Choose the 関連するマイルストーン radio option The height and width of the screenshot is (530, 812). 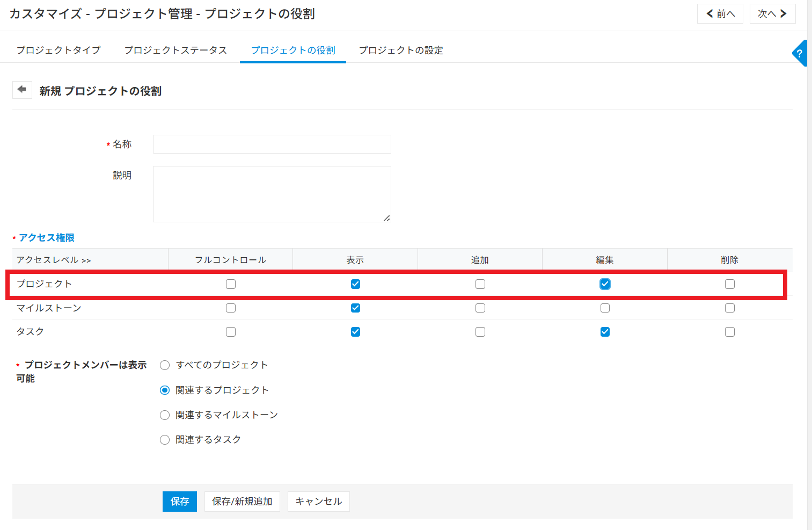(165, 415)
